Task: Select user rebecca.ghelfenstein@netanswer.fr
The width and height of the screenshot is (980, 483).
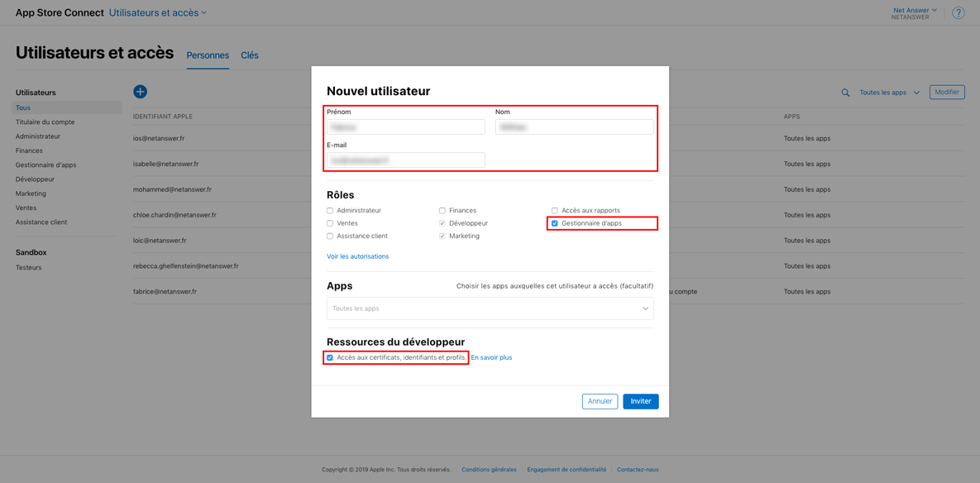Action: (x=185, y=265)
